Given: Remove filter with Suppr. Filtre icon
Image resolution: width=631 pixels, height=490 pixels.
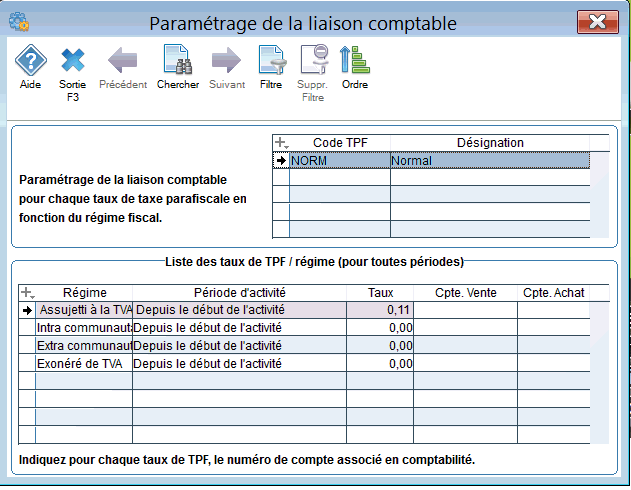Looking at the screenshot, I should click(x=314, y=60).
